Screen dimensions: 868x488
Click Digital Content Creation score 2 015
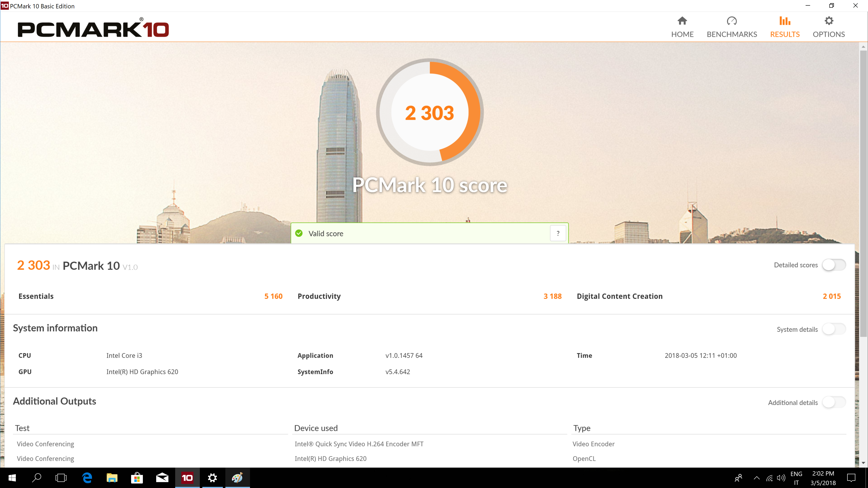(x=832, y=296)
